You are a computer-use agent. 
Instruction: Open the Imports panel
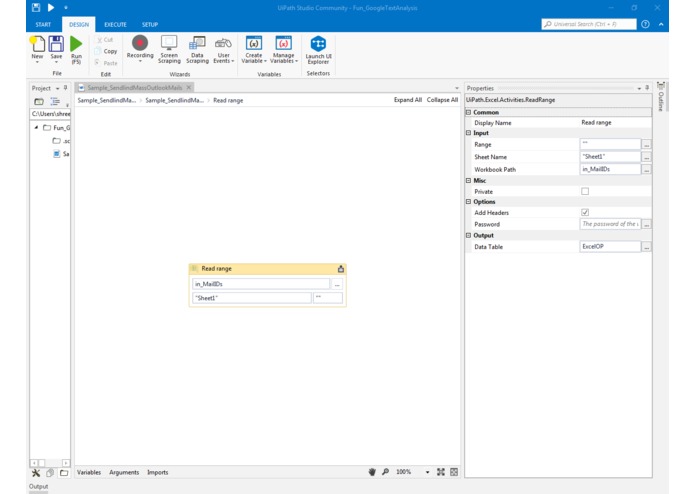[x=158, y=472]
